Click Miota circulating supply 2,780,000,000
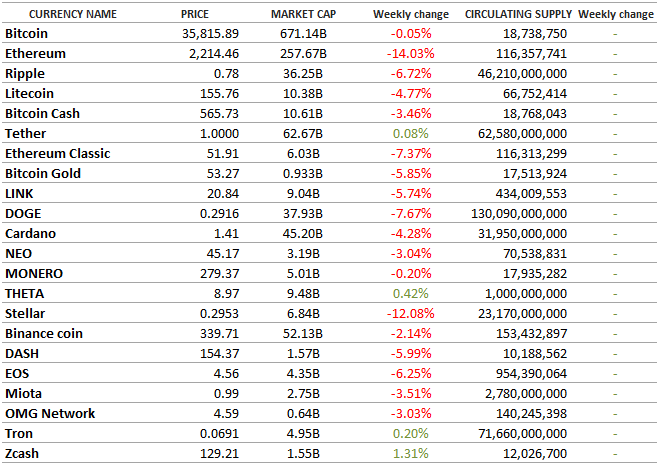This screenshot has height=464, width=661. [x=526, y=394]
